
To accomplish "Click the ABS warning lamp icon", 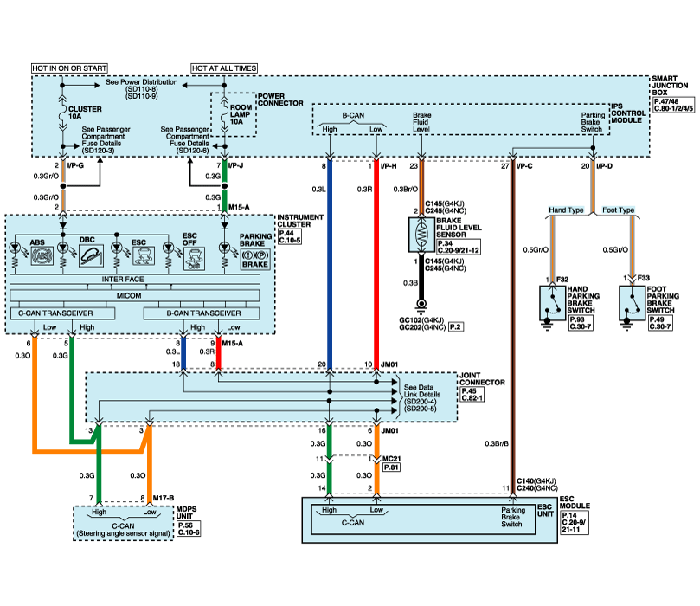I will coord(40,255).
